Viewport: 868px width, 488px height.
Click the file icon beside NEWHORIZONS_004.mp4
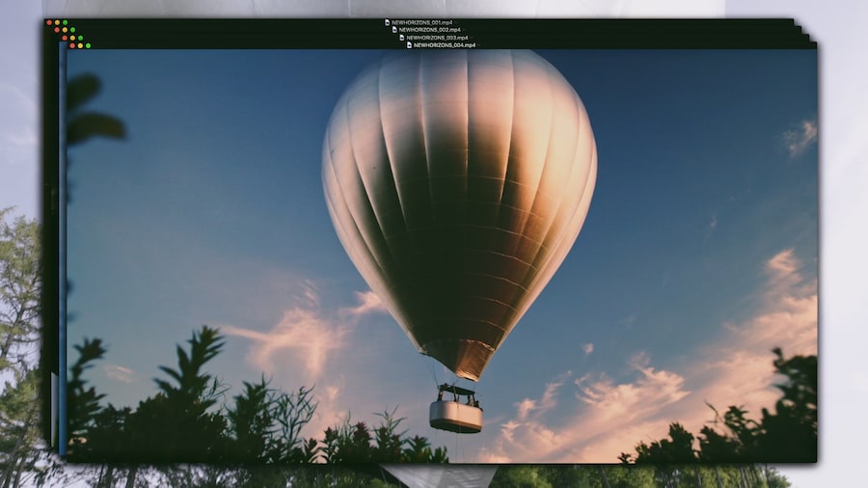[x=409, y=45]
